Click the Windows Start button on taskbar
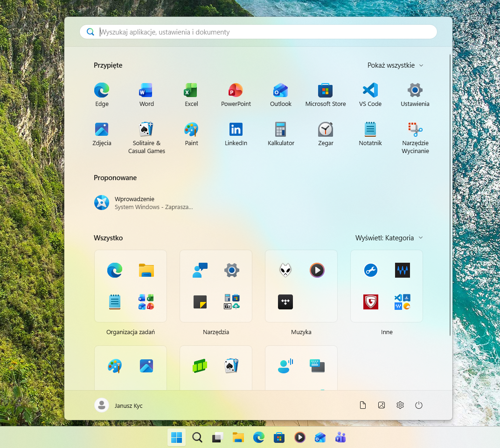Screen dimensions: 500x448 [x=176, y=437]
